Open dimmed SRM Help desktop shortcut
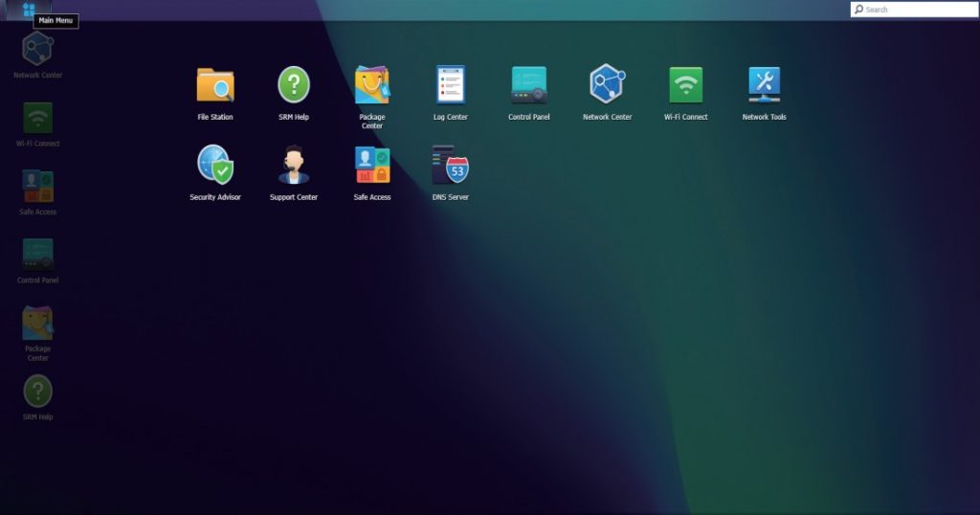Viewport: 980px width, 515px height. 37,392
